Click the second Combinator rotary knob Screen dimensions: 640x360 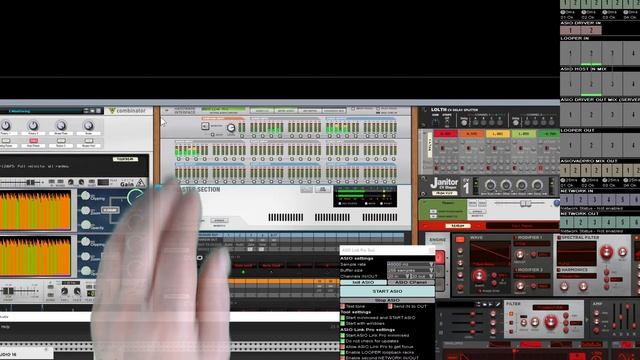click(x=33, y=125)
